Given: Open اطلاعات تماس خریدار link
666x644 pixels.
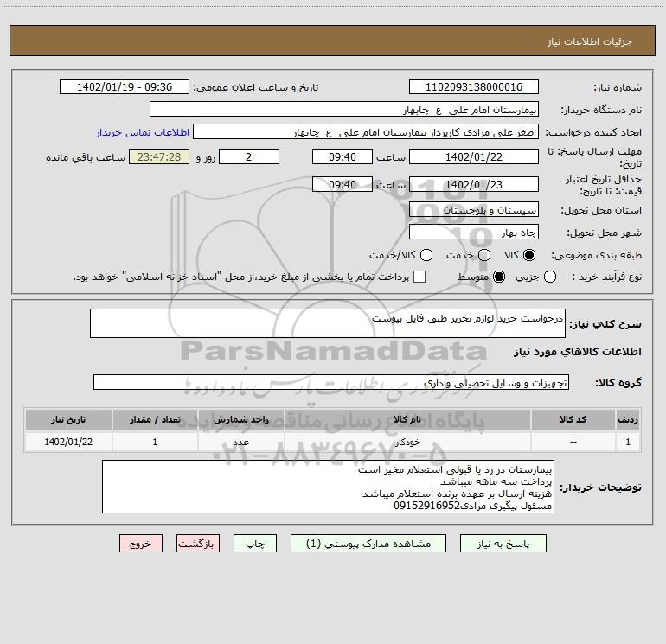Looking at the screenshot, I should coord(143,132).
